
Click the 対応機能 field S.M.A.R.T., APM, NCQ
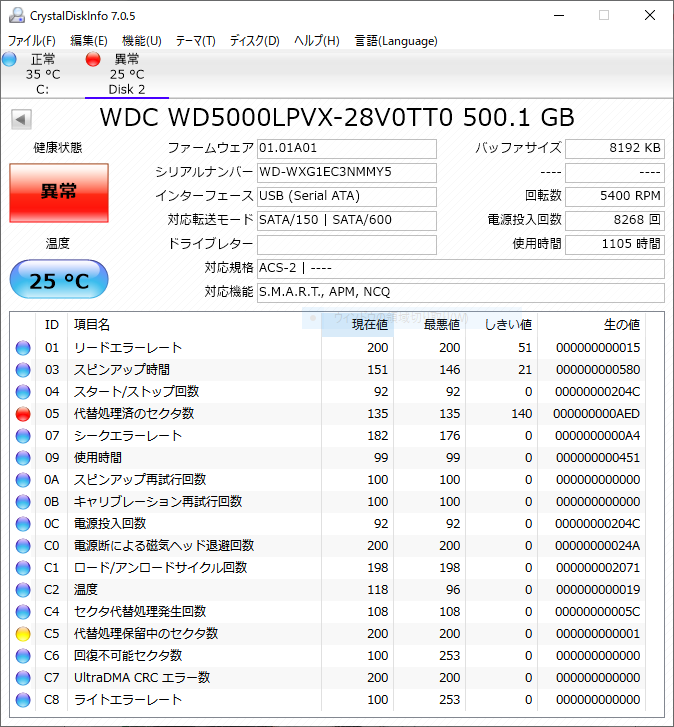pos(461,292)
